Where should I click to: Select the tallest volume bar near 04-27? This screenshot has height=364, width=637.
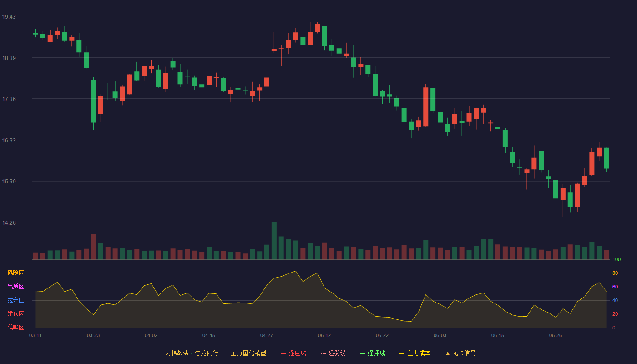coord(274,241)
